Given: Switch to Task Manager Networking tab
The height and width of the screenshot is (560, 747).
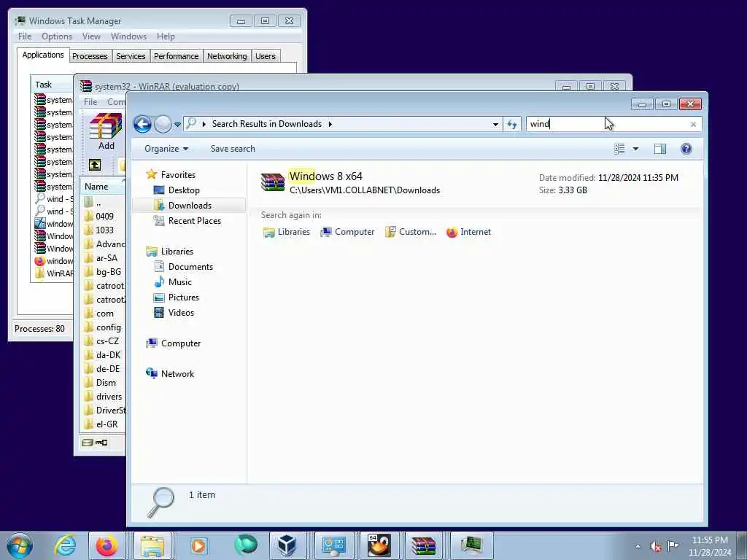Looking at the screenshot, I should (227, 56).
